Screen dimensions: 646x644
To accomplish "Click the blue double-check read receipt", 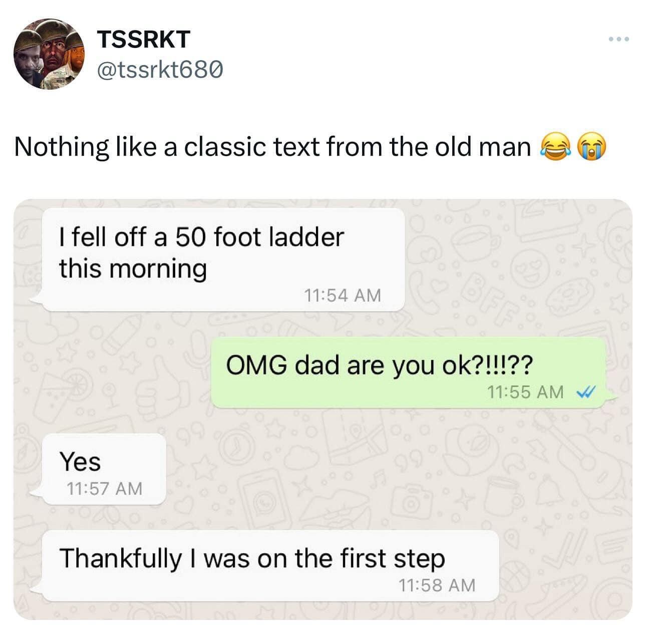I will click(585, 392).
